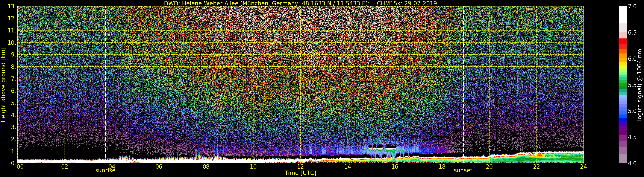Click the time axis tick '22'

536,166
